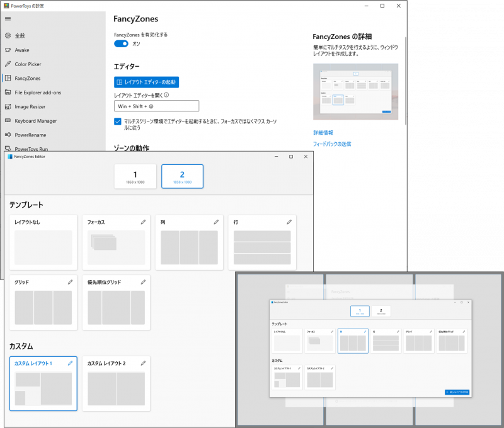Click the FancyZones の詳細 preview image
Screen dimensions: 504x428
[355, 91]
